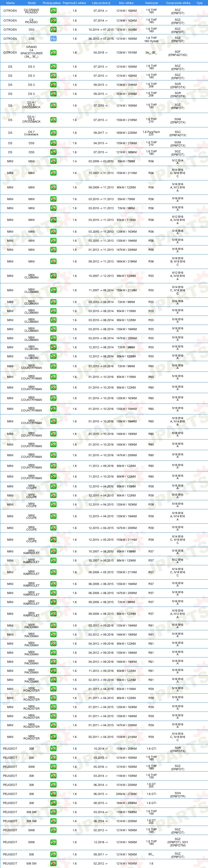Viewport: 208px width, 868px height.
Task: Click fuel icon in MINI 1.4 engine row
Action: click(x=53, y=162)
